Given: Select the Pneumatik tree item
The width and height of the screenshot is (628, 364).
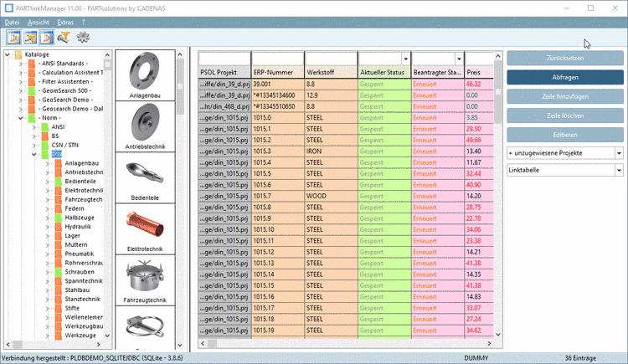Looking at the screenshot, I should click(x=80, y=254).
